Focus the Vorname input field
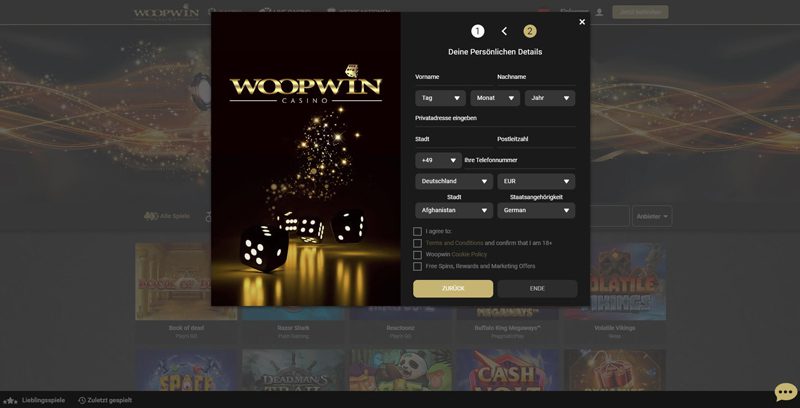Screen dimensions: 800x408 pyautogui.click(x=454, y=78)
